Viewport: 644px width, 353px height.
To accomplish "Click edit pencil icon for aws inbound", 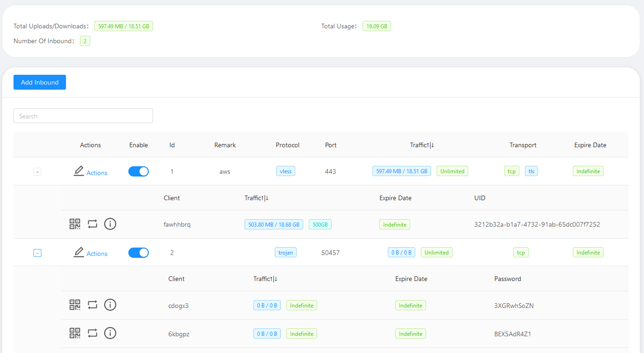I will pos(79,171).
